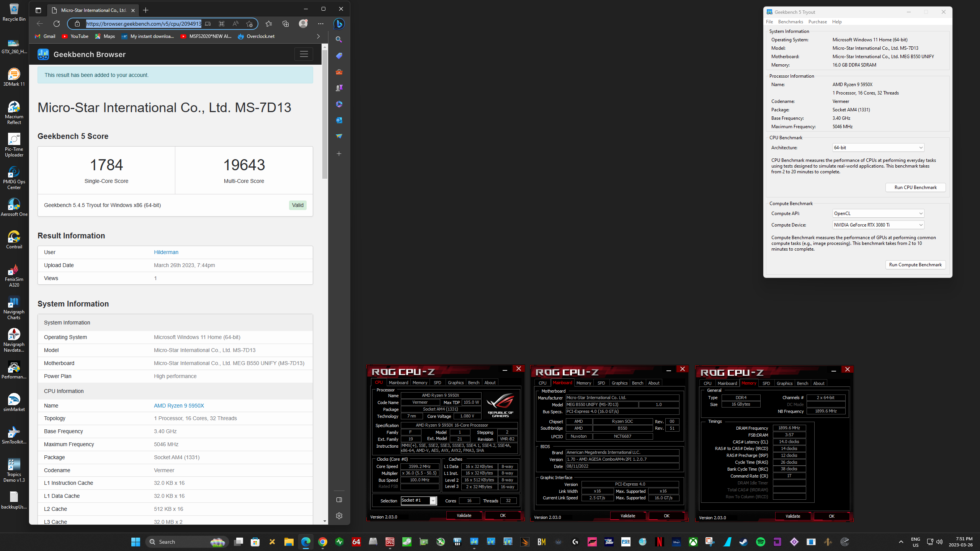This screenshot has height=551, width=980.
Task: Open 3DMark 11 desktop shortcut
Action: point(14,77)
